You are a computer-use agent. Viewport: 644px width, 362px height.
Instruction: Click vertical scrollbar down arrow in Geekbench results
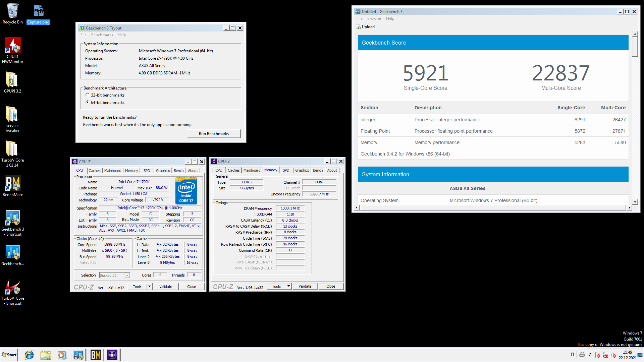tap(635, 202)
